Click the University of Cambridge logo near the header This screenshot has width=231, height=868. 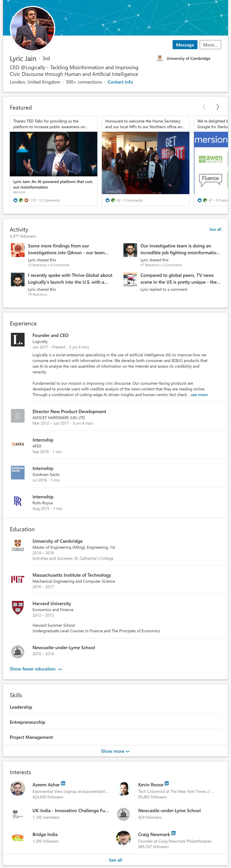[160, 58]
